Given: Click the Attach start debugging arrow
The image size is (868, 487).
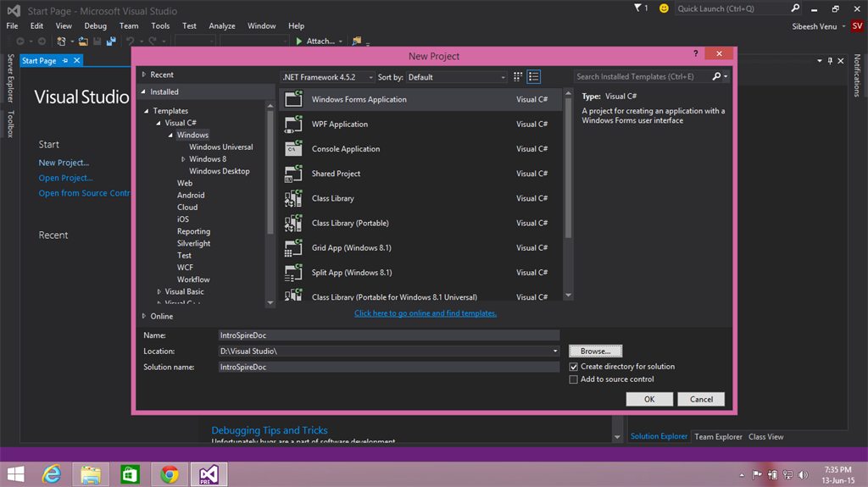Looking at the screenshot, I should [x=299, y=41].
